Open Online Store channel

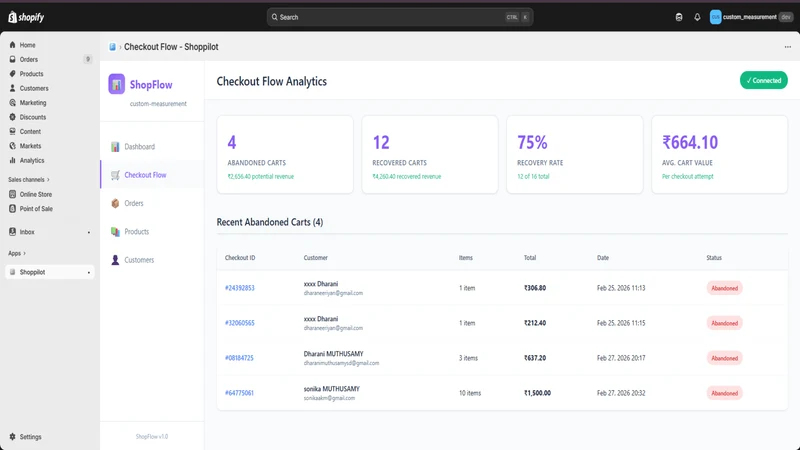click(36, 194)
